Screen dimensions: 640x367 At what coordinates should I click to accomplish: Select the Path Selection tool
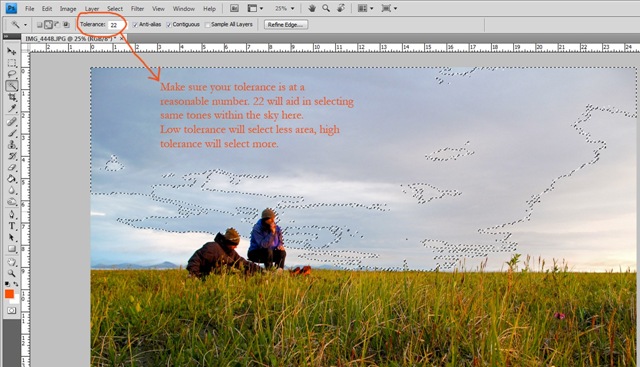pos(11,237)
